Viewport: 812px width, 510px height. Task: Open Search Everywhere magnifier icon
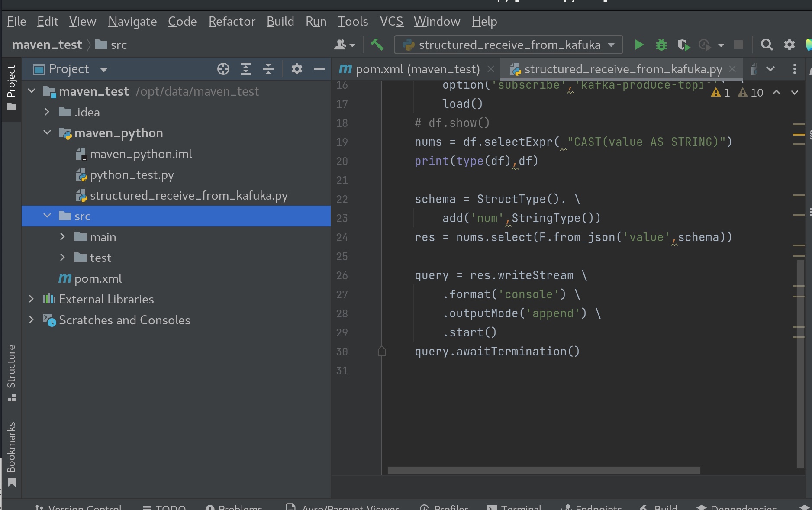coord(767,45)
